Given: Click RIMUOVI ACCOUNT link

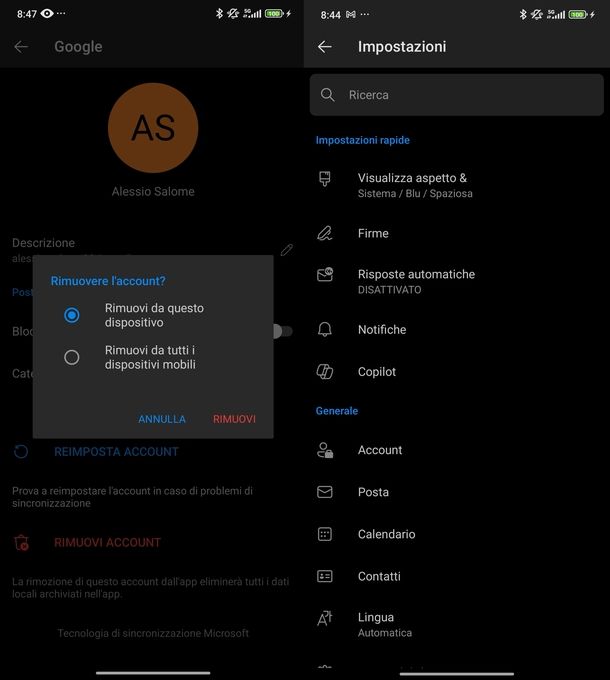Looking at the screenshot, I should 107,543.
